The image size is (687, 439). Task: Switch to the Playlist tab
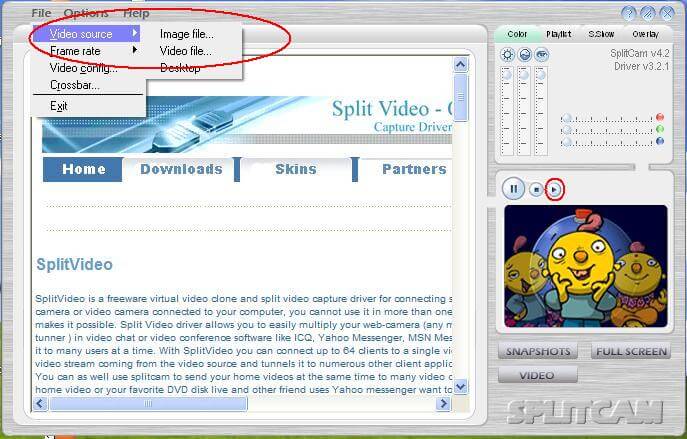click(559, 34)
